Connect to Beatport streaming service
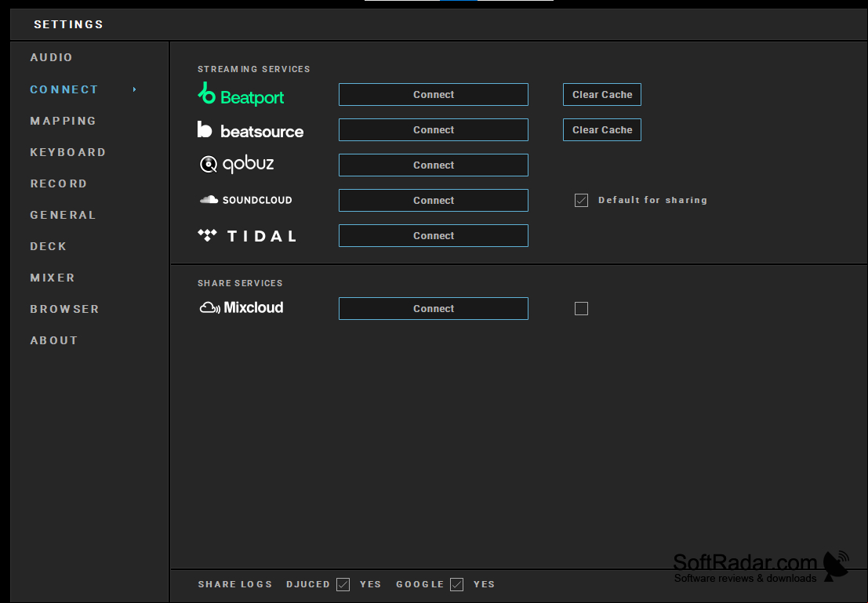This screenshot has width=868, height=603. tap(434, 95)
